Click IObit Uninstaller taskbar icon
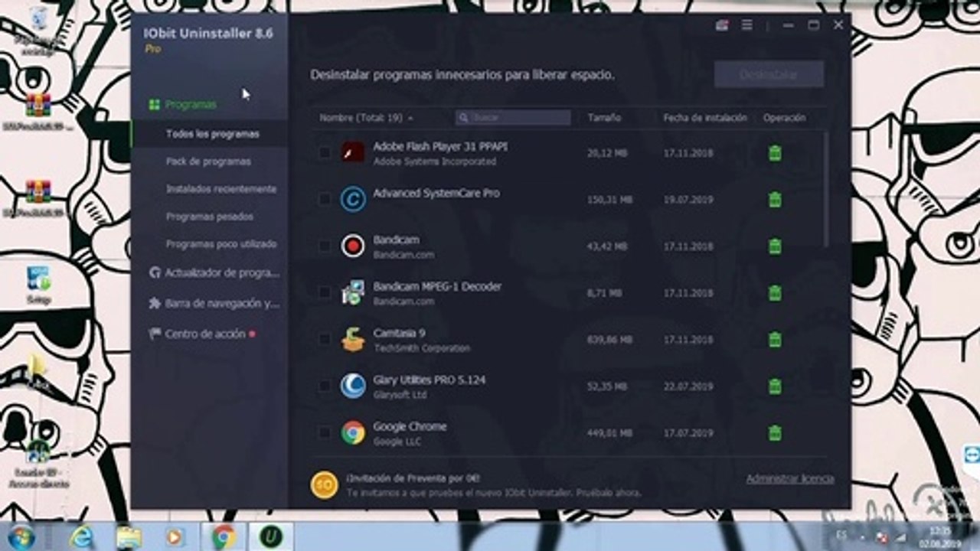Viewport: 980px width, 551px height. 269,536
